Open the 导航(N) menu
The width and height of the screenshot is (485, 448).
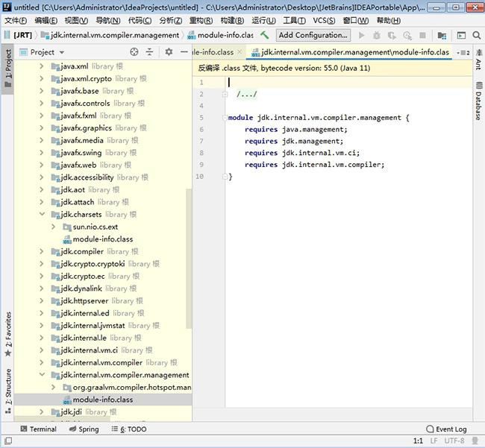click(x=108, y=21)
